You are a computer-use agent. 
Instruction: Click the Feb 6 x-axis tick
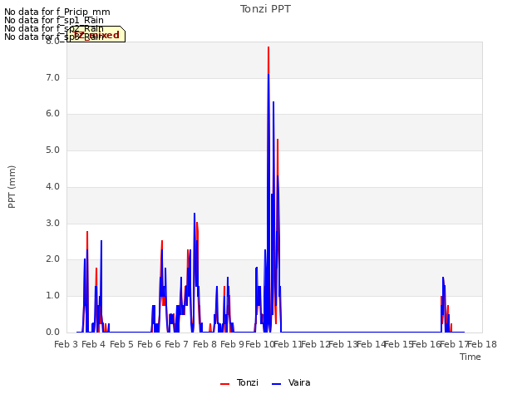click(149, 345)
